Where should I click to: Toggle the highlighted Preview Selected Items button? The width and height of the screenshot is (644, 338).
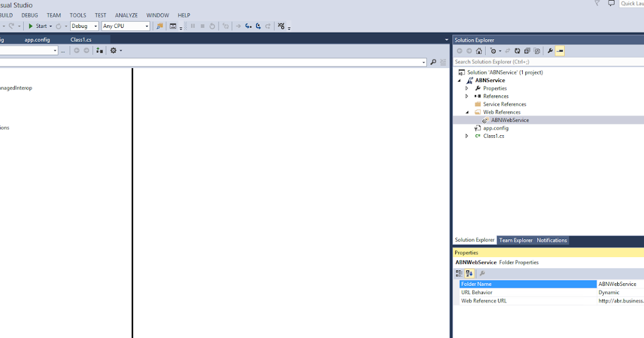[560, 51]
